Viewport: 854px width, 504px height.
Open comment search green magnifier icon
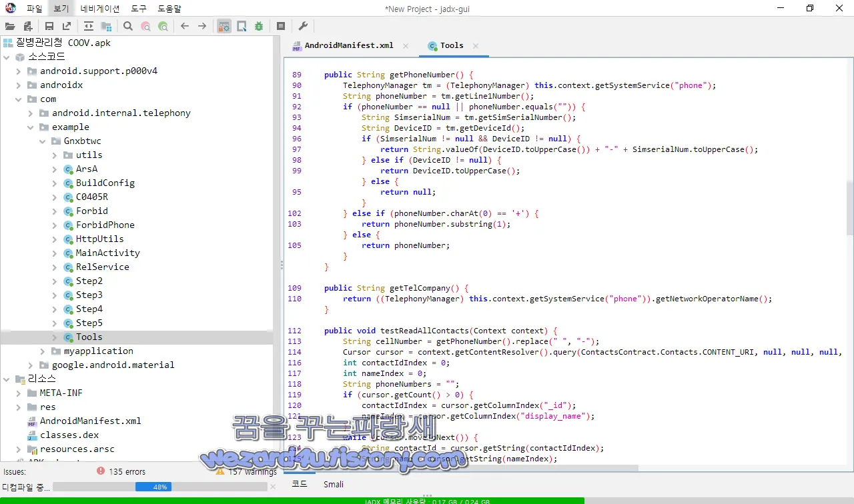coord(163,26)
